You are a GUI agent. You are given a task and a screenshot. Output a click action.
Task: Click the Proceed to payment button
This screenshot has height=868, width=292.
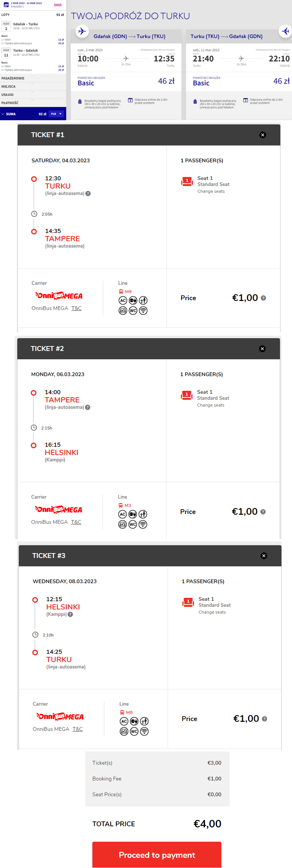click(157, 855)
